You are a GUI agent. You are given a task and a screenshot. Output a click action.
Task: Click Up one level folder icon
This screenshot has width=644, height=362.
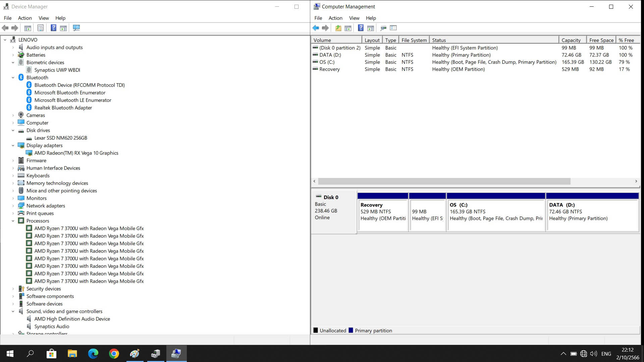338,28
